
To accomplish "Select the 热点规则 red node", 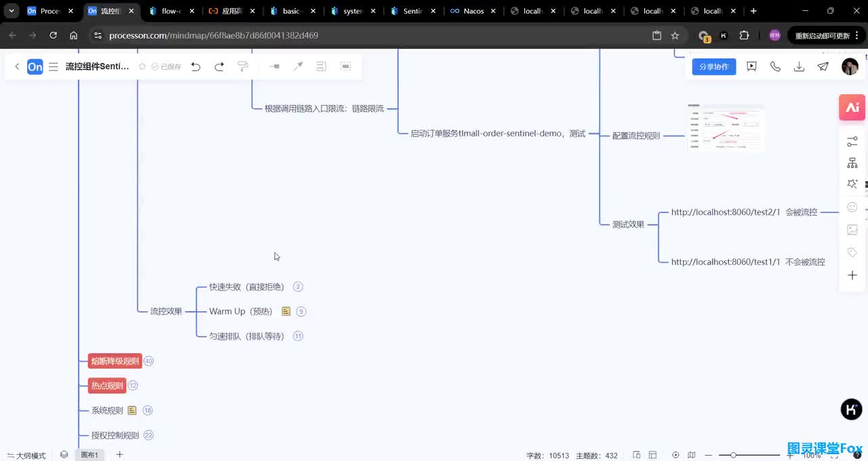I will [x=107, y=386].
